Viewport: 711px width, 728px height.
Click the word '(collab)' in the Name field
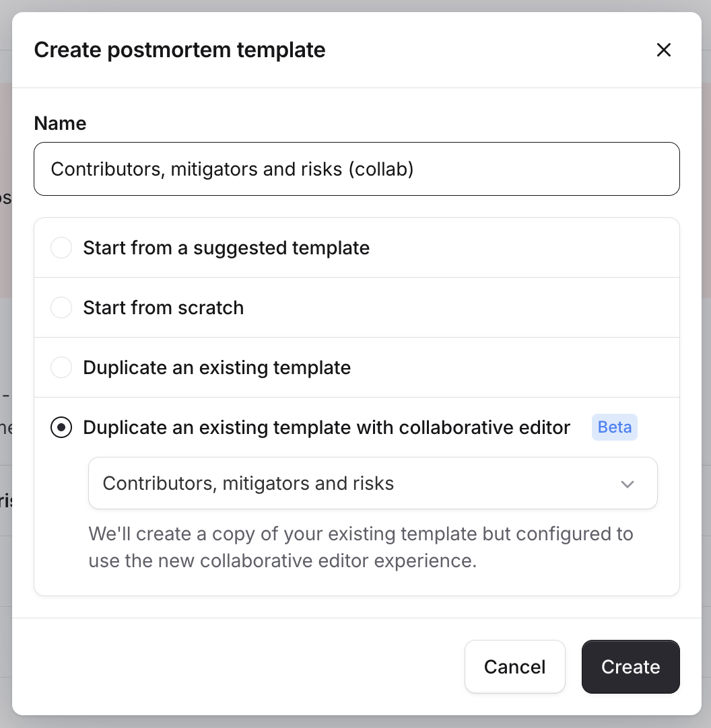click(381, 169)
